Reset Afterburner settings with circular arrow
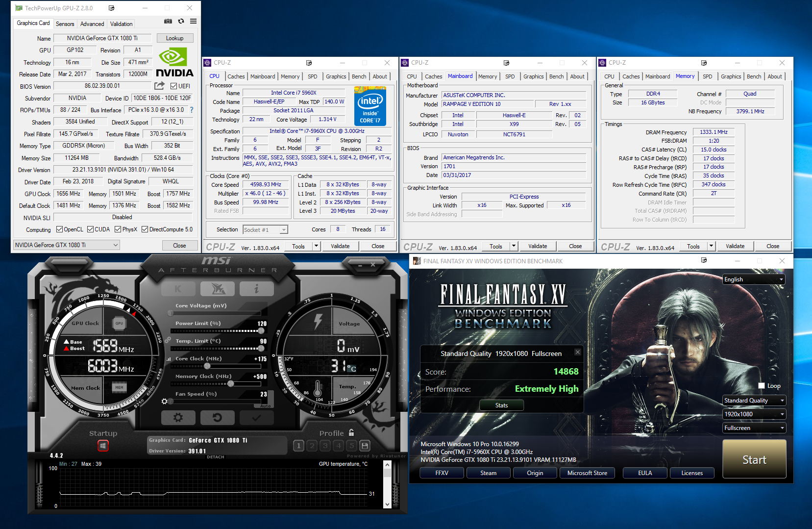 tap(218, 417)
